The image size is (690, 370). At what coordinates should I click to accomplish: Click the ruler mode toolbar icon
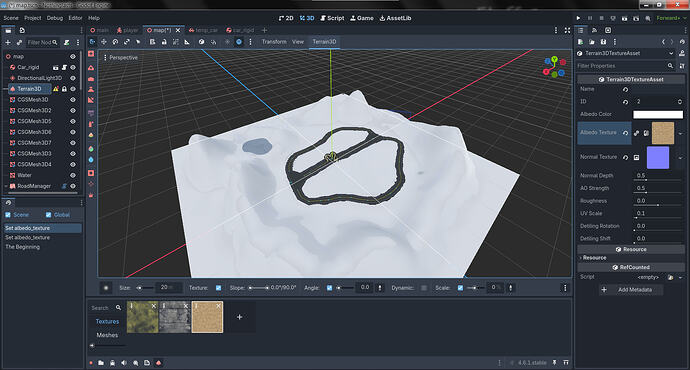(187, 42)
